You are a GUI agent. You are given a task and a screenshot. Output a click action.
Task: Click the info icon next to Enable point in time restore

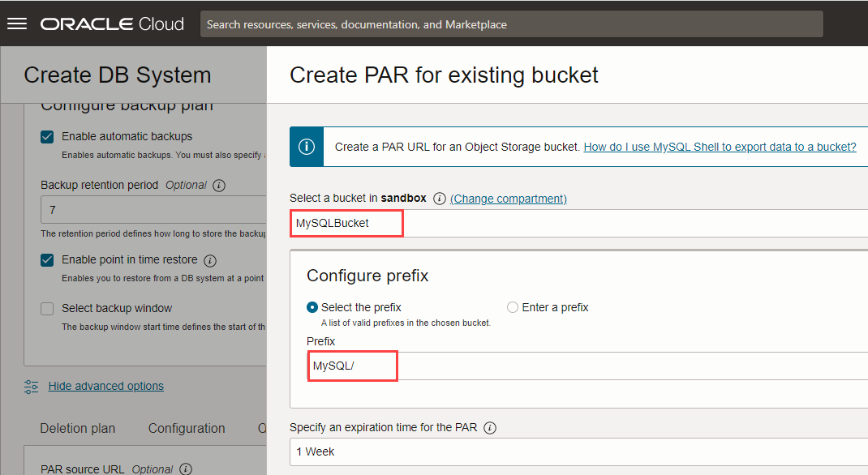(x=209, y=260)
